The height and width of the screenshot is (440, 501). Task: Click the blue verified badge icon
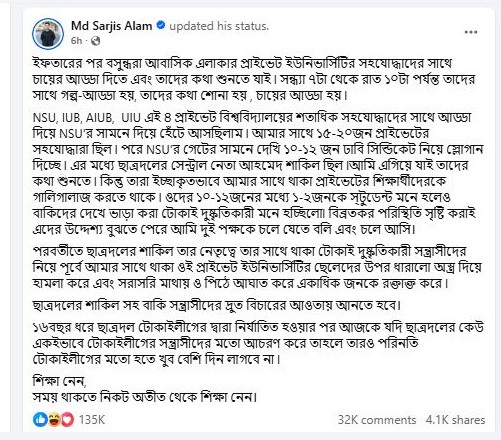pyautogui.click(x=161, y=25)
